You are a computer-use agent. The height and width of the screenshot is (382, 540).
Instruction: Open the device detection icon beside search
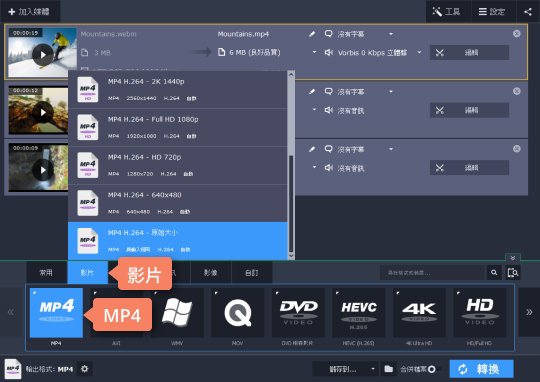point(513,272)
